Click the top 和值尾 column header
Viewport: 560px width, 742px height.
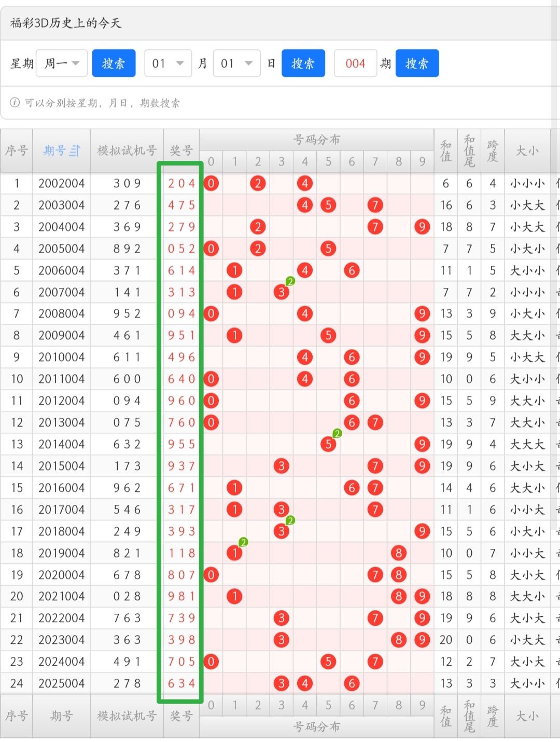click(x=469, y=150)
